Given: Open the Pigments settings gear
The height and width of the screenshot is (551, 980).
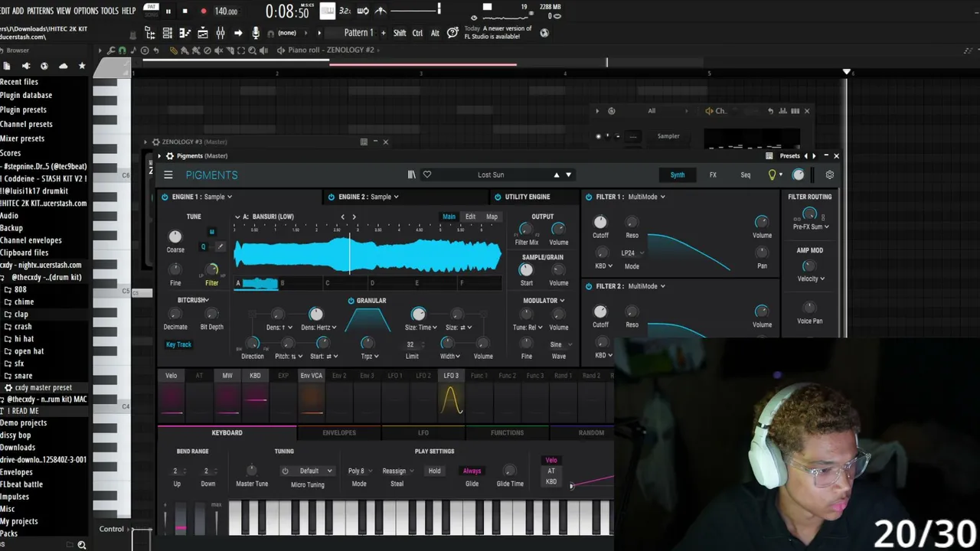Looking at the screenshot, I should click(829, 175).
